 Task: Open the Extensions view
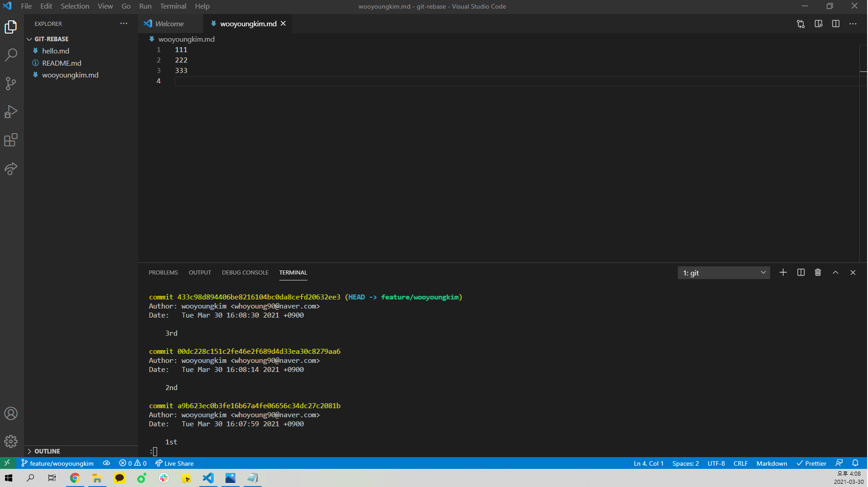point(11,140)
